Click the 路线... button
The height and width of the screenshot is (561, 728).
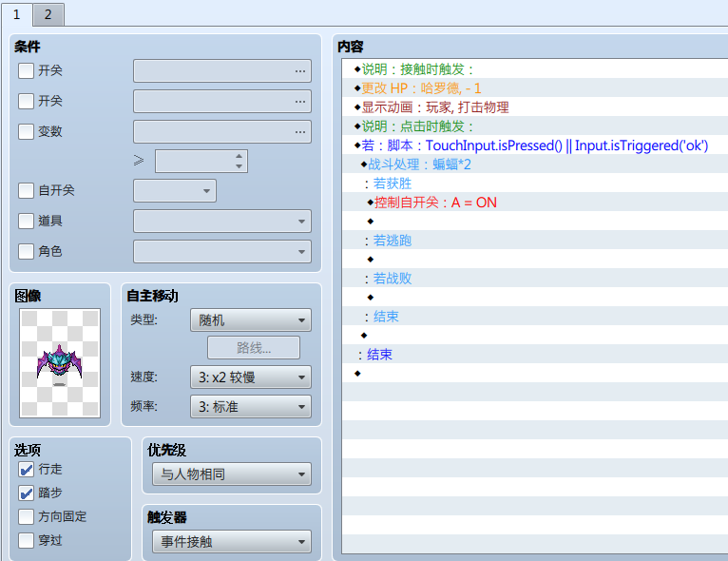(254, 348)
